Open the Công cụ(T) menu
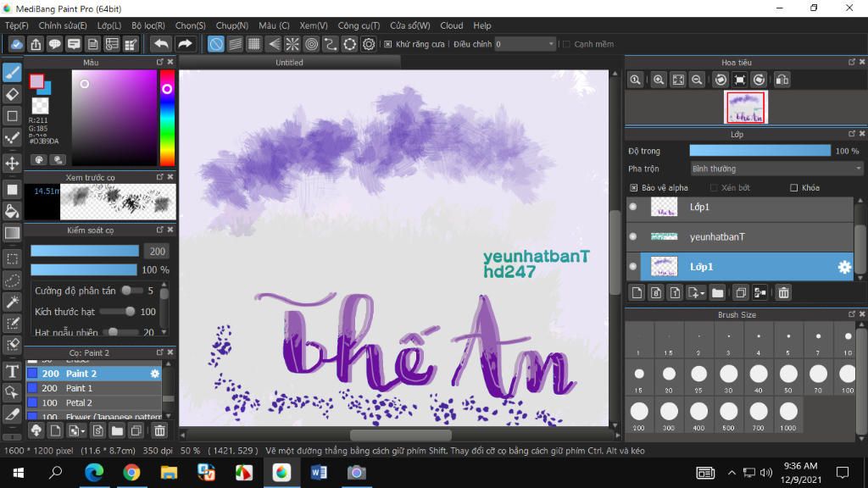 pyautogui.click(x=359, y=25)
